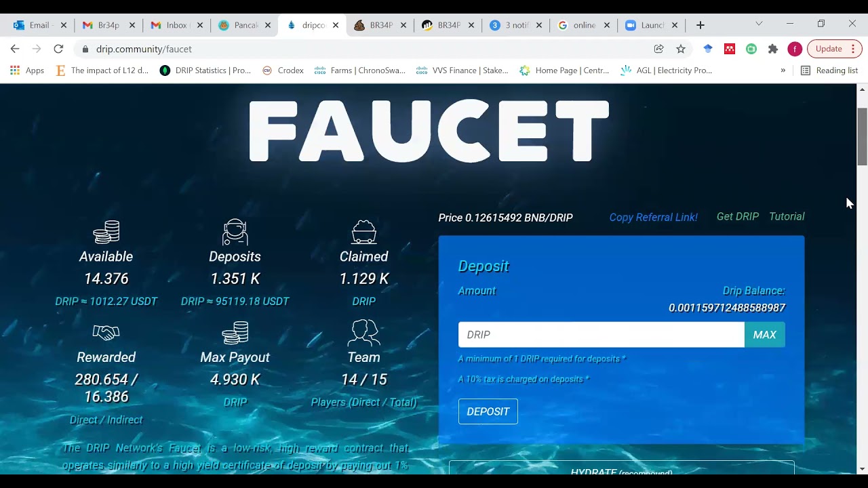Open the blue graduation cap extension
Viewport: 868px width, 488px height.
(708, 49)
